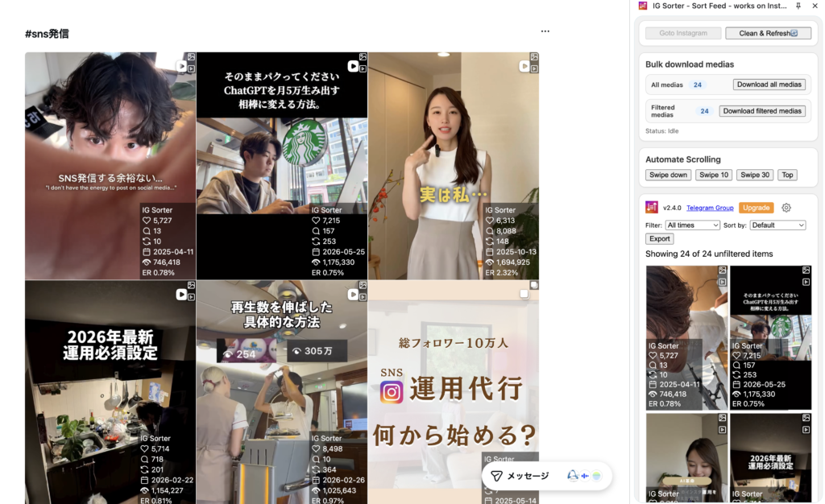Click the carousel icon on the 運用代行 post
The width and height of the screenshot is (825, 504).
coord(524,294)
